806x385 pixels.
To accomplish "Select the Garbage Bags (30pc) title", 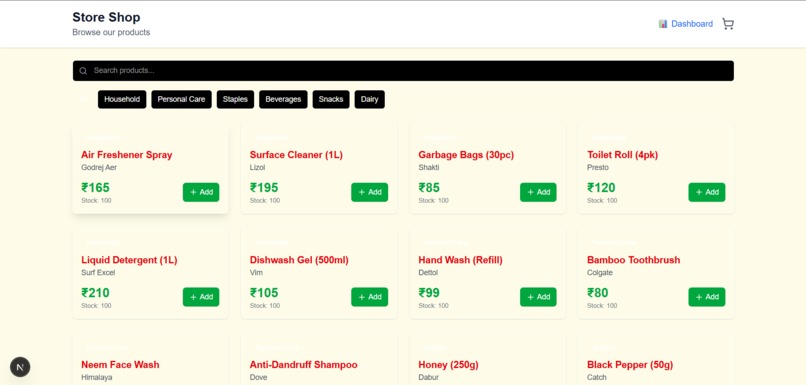I will (466, 155).
